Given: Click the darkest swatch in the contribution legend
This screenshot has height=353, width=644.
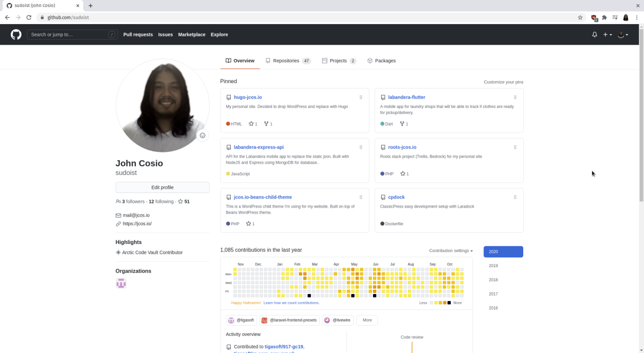Looking at the screenshot, I should coord(450,303).
